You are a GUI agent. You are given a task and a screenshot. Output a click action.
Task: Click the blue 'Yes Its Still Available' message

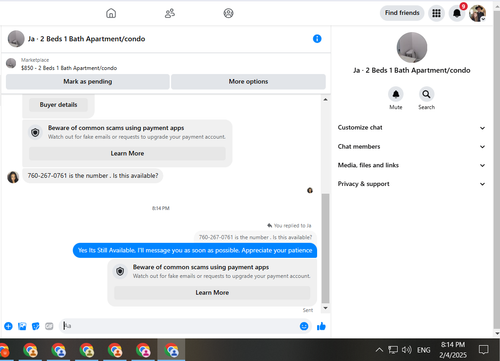click(x=195, y=250)
